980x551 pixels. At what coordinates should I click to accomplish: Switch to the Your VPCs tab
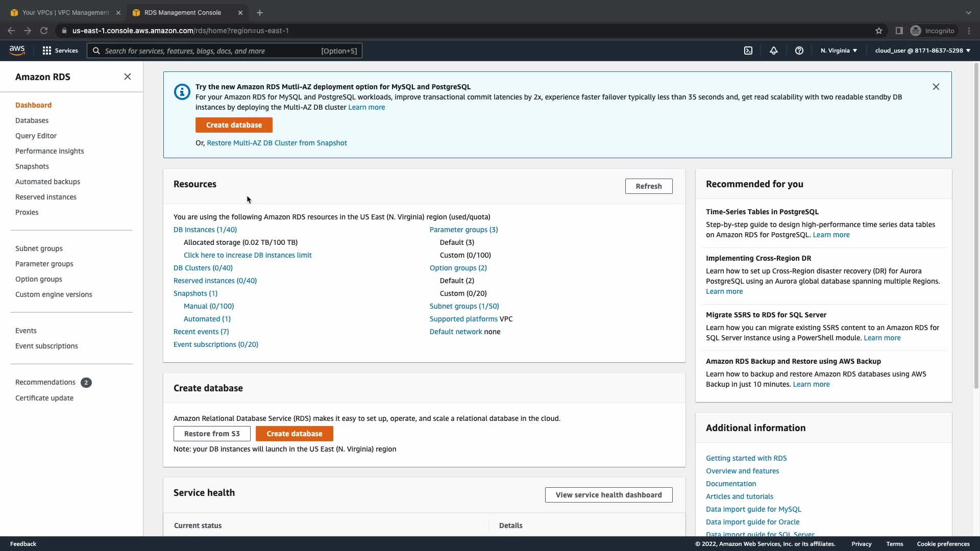coord(65,12)
